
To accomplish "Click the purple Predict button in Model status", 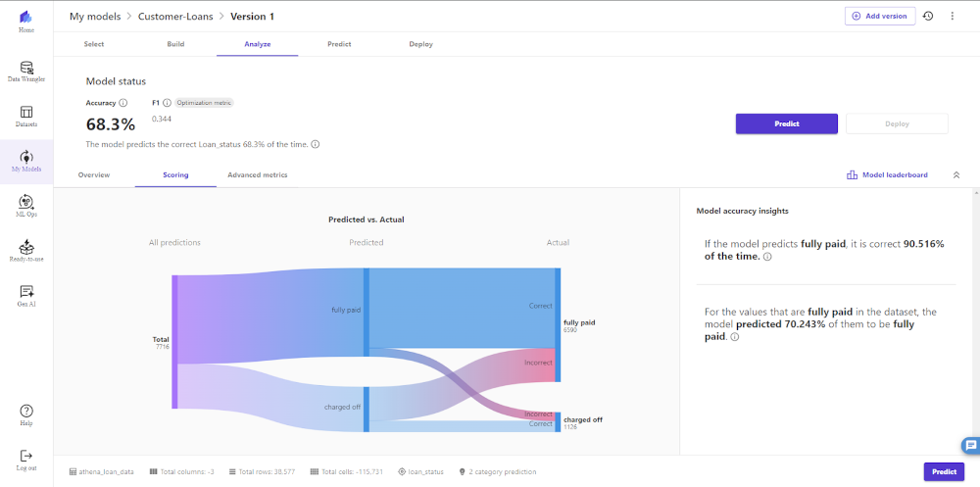I will coord(786,123).
